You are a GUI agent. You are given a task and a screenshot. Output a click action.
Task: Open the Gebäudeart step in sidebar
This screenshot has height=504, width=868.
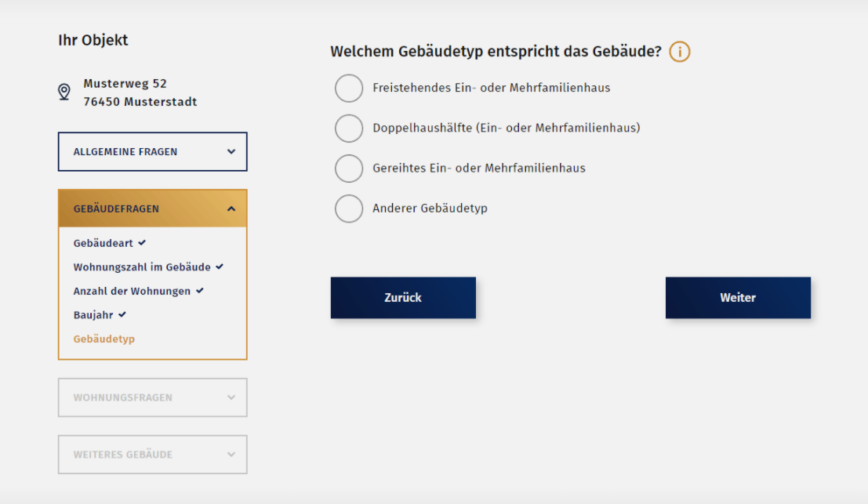pos(104,244)
